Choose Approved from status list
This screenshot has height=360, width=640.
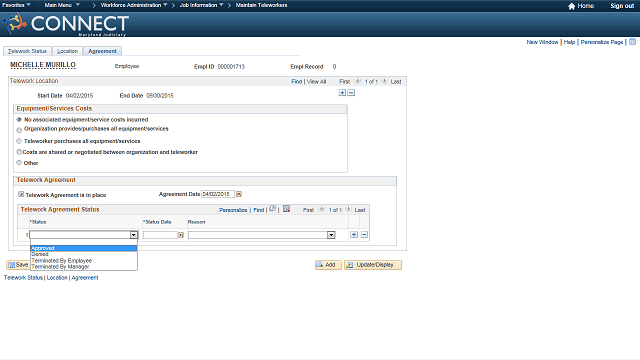[x=84, y=248]
